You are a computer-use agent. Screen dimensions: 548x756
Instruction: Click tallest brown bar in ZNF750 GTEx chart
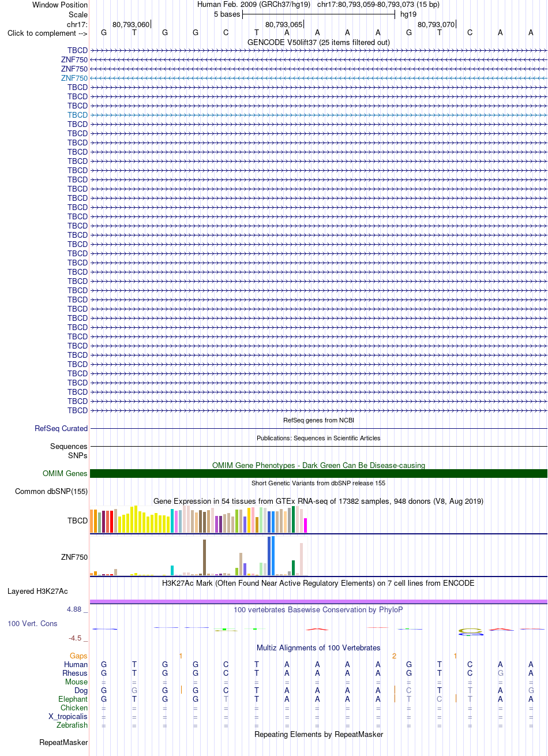(x=205, y=557)
